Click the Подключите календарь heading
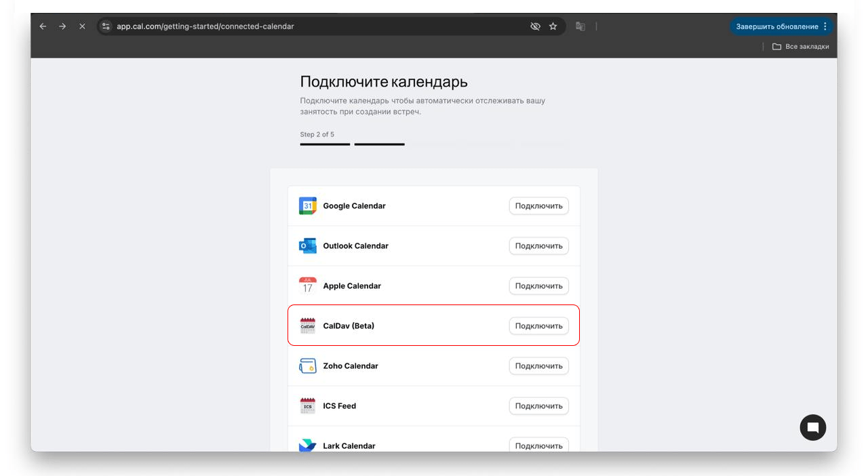This screenshot has width=868, height=476. click(x=384, y=82)
